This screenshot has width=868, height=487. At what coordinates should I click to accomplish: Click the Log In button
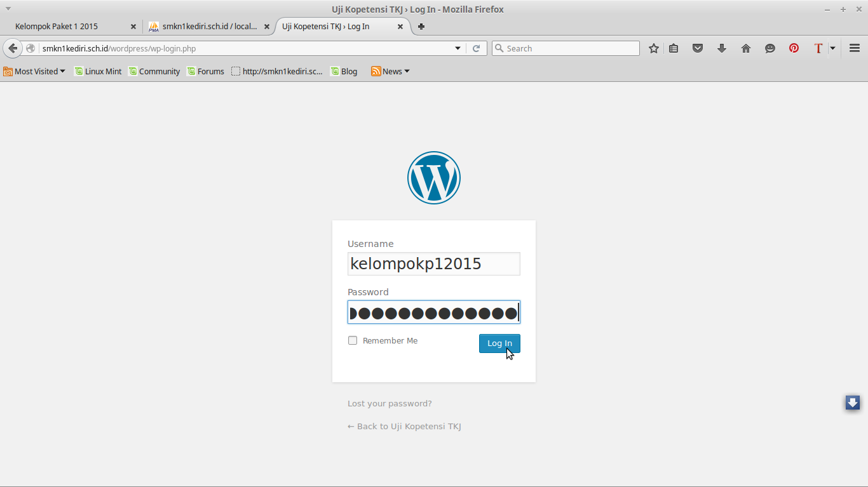coord(499,344)
